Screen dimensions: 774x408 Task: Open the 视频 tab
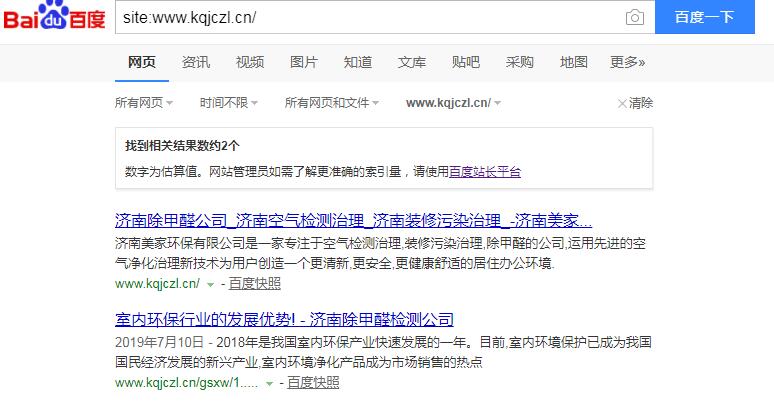click(x=250, y=62)
